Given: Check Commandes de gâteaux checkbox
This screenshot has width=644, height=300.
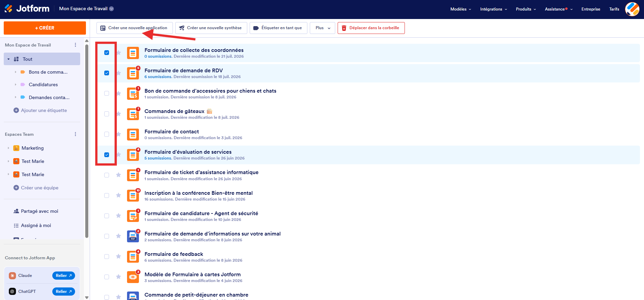Looking at the screenshot, I should pyautogui.click(x=107, y=114).
